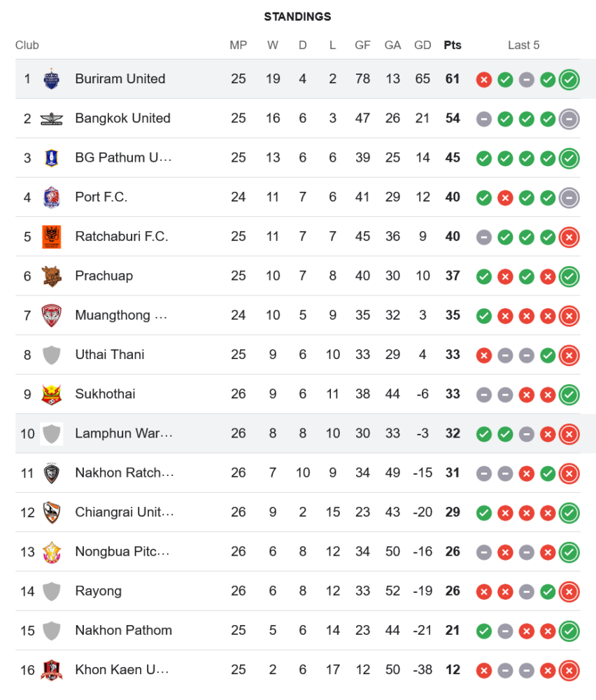Click the BG Pathum United crest
The height and width of the screenshot is (700, 596).
pyautogui.click(x=52, y=157)
